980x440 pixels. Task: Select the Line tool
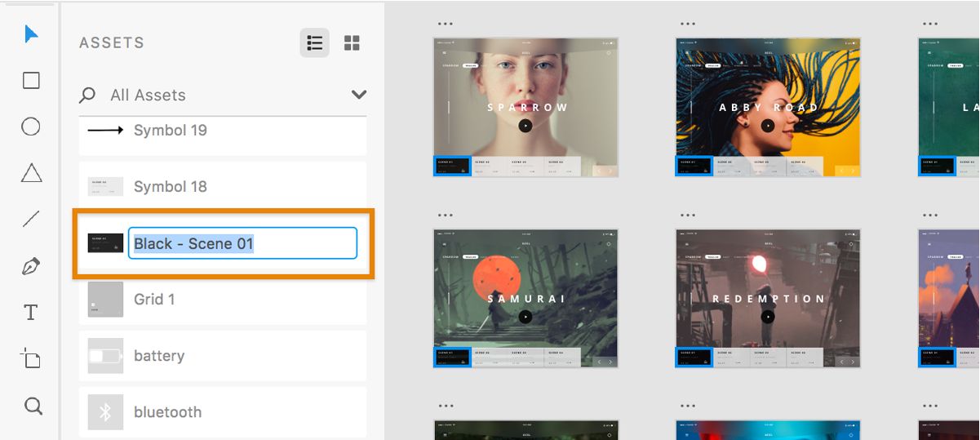pos(31,219)
